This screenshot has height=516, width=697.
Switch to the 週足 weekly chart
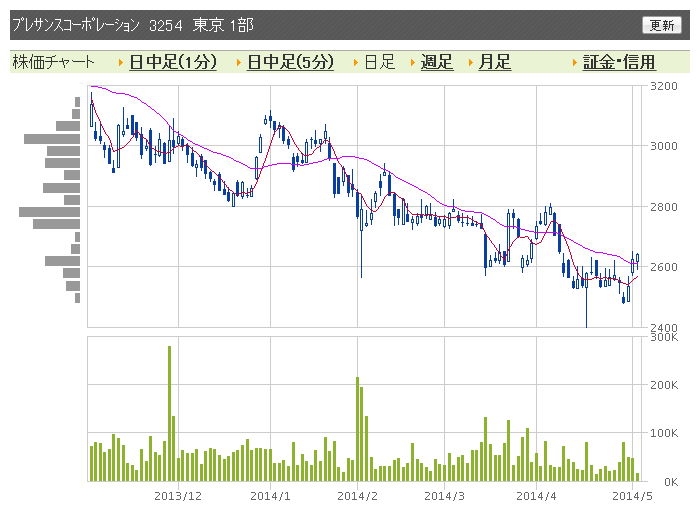pos(437,62)
